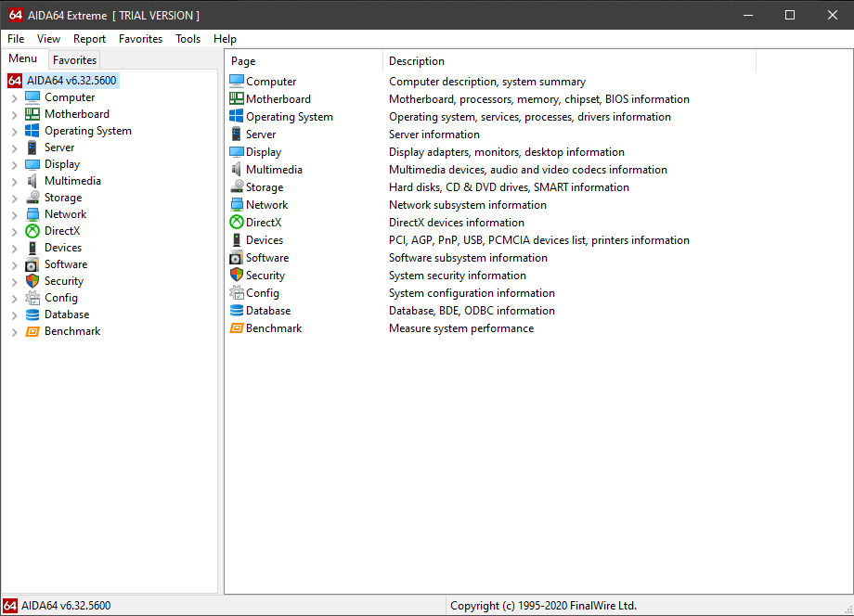Image resolution: width=854 pixels, height=616 pixels.
Task: Expand the Benchmark tree node
Action: pos(15,332)
